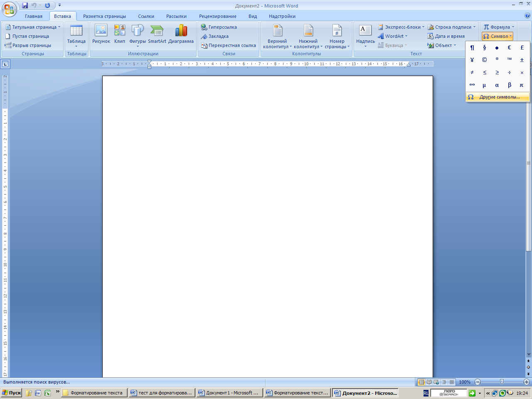Open Номер страницы dropdown

pos(337,37)
